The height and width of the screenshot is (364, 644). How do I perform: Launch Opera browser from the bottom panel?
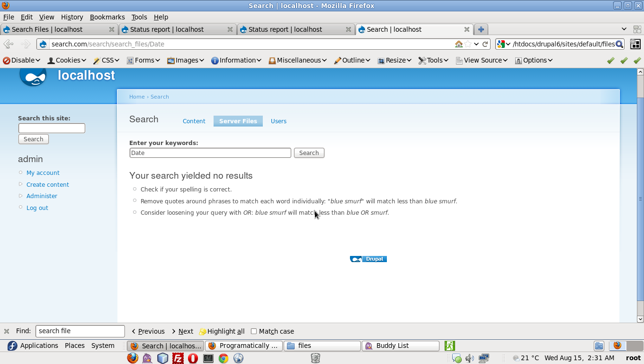coord(193,358)
